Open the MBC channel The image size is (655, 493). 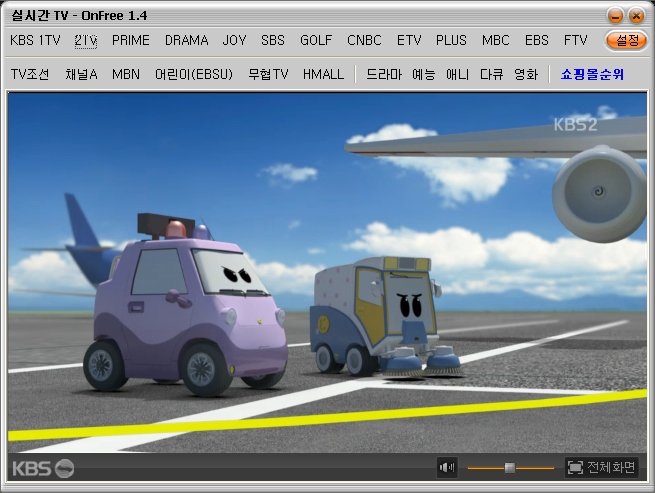pos(496,41)
